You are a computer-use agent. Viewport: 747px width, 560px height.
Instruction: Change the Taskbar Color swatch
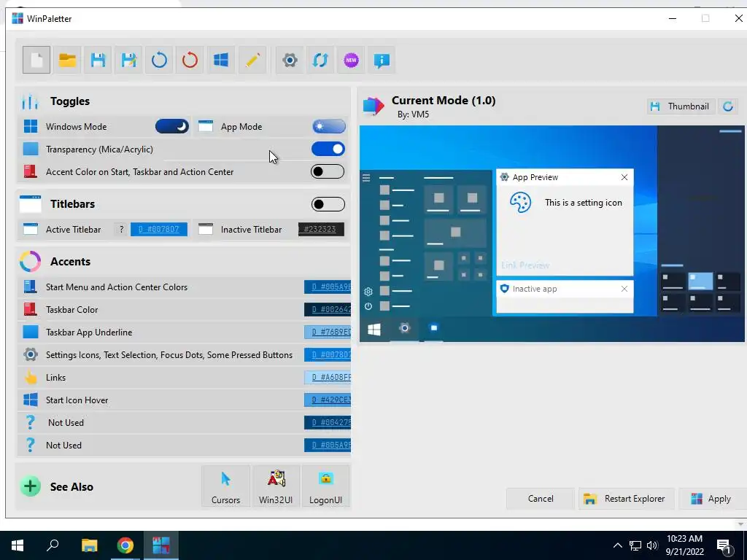328,309
